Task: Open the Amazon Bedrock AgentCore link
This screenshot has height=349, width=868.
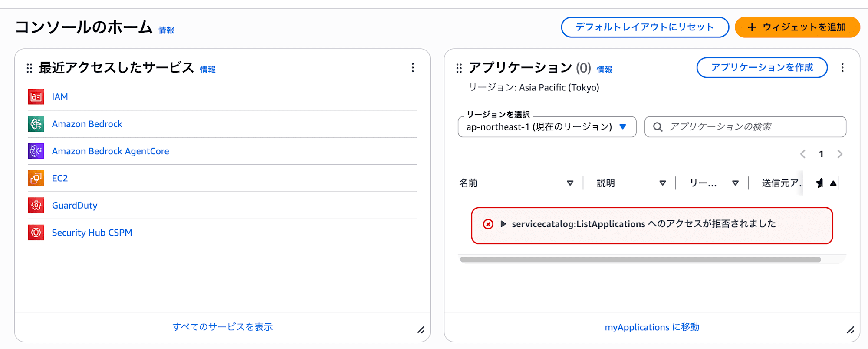Action: 111,151
